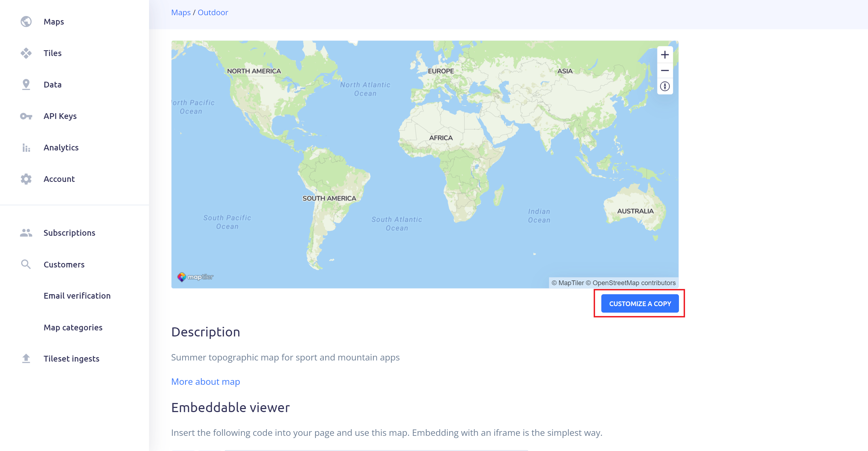Select the Outdoor breadcrumb item
868x451 pixels.
(x=213, y=12)
